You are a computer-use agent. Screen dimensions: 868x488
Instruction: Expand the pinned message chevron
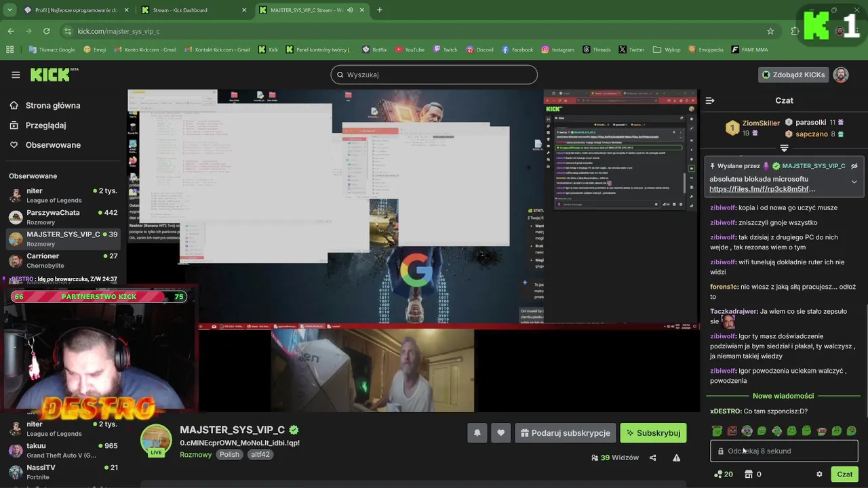click(x=854, y=182)
